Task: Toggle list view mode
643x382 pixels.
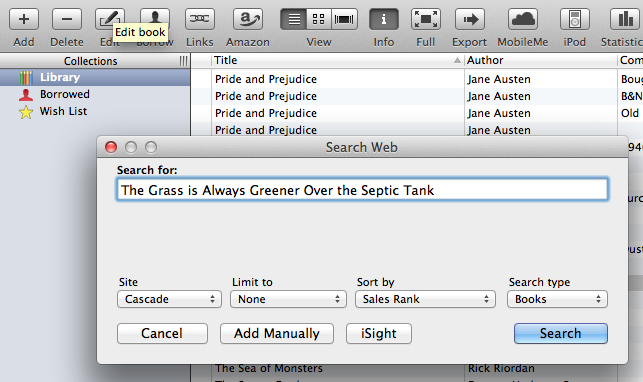Action: 294,19
